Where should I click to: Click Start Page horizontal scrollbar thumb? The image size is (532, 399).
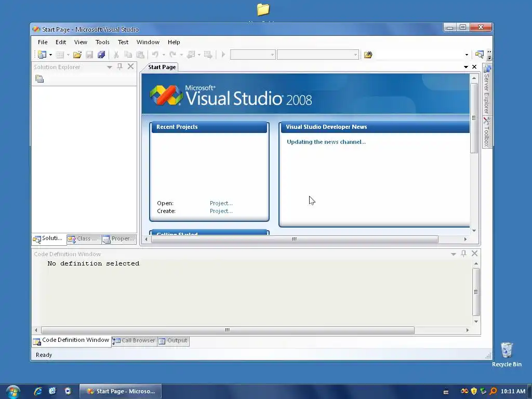click(295, 239)
